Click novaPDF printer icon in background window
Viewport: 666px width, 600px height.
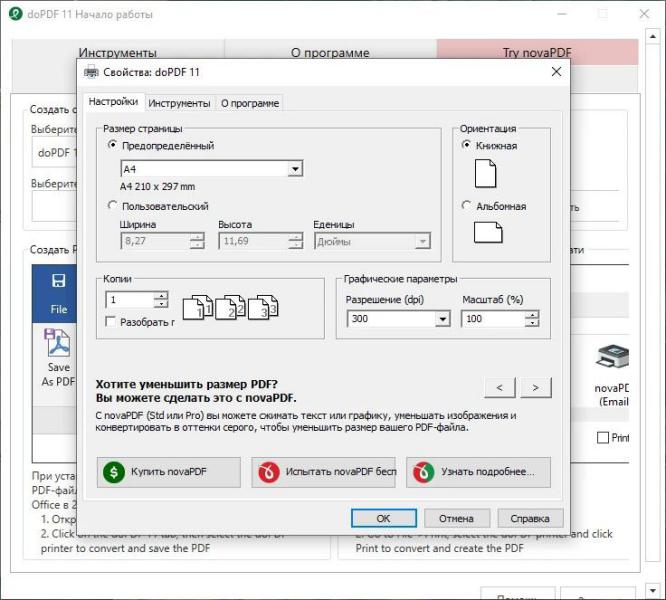612,357
